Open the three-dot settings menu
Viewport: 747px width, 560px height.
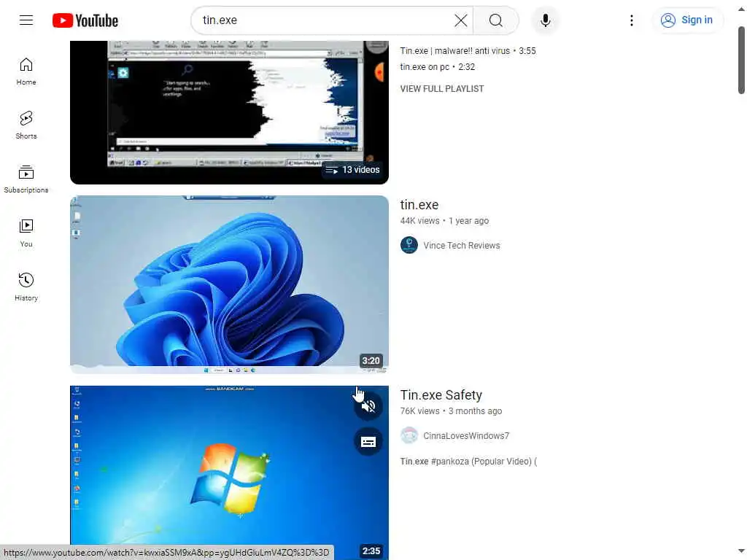point(632,20)
